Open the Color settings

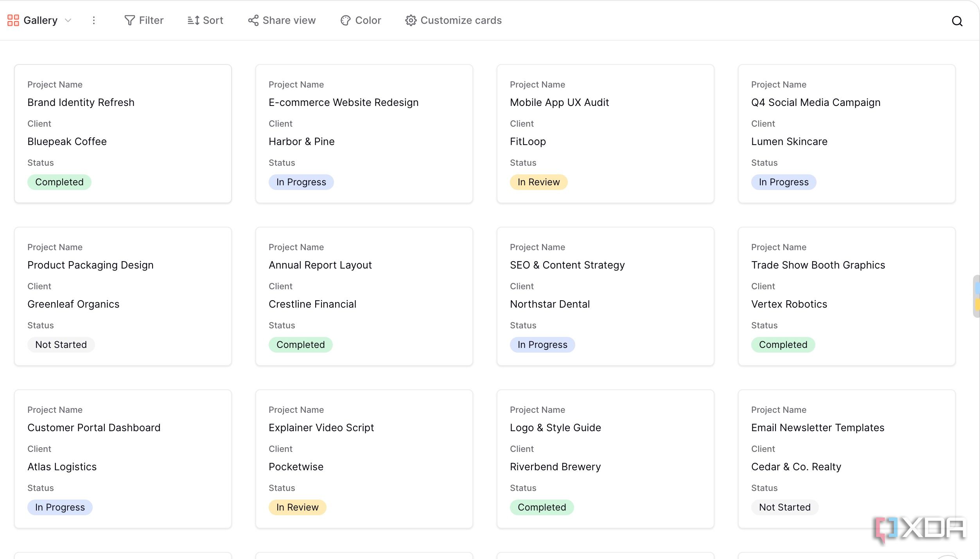[361, 20]
